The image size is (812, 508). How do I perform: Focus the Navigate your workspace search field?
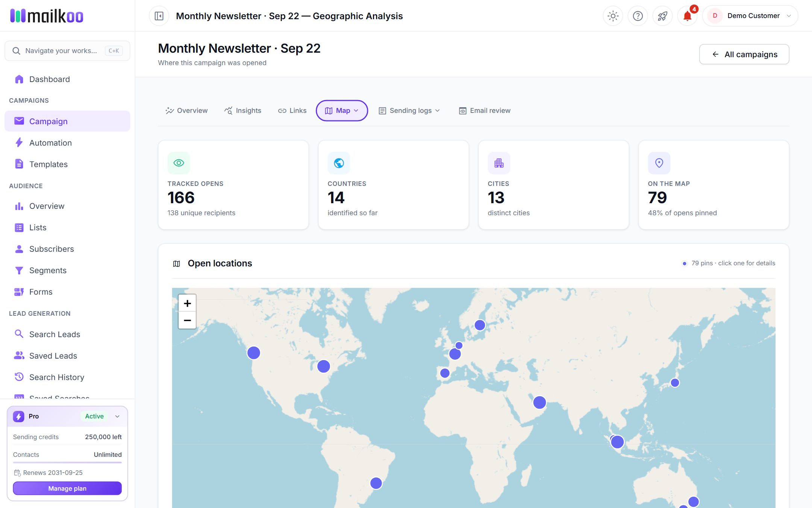pos(67,51)
